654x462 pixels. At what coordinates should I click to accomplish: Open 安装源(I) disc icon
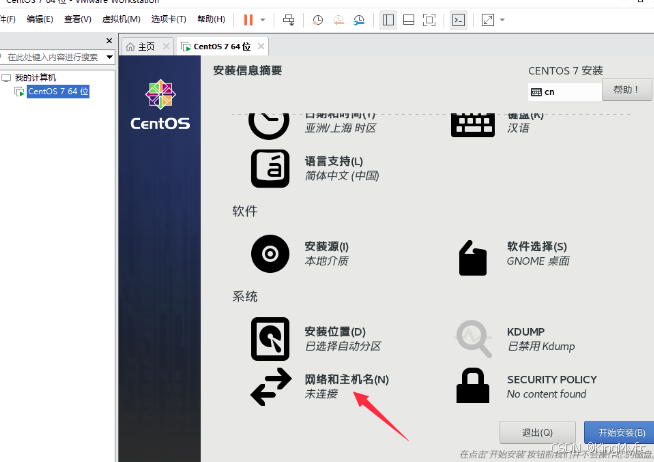click(x=270, y=254)
